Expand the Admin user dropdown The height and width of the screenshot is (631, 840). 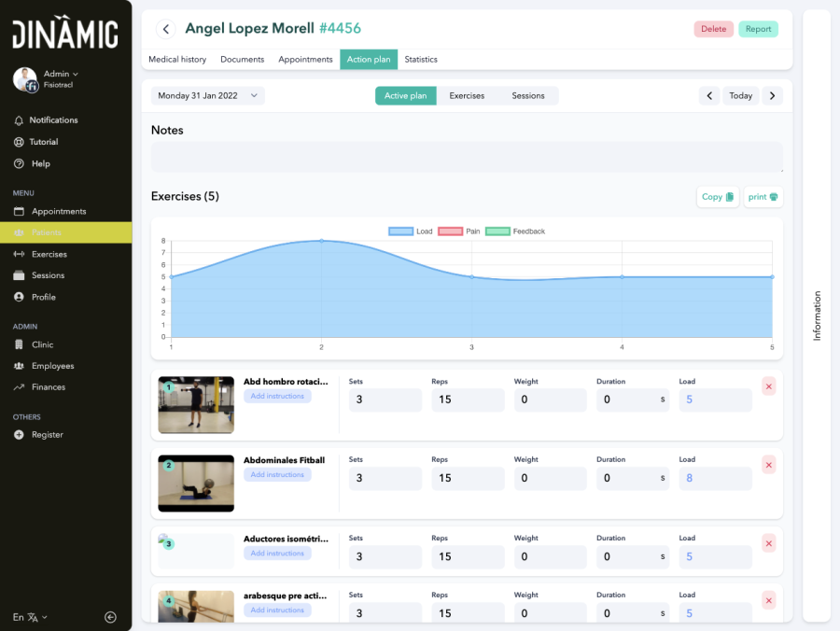(x=61, y=74)
